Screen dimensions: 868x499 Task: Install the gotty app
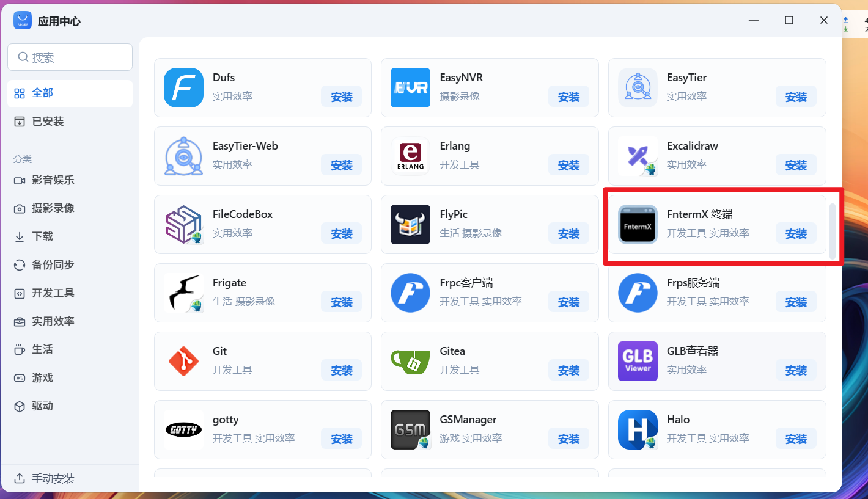point(342,439)
